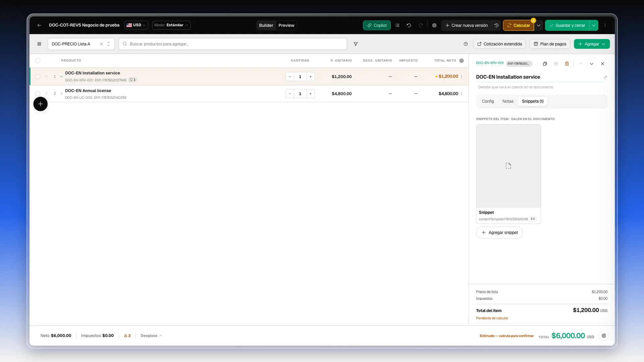644x362 pixels.
Task: Click the target icon beside the total
Action: (x=604, y=336)
